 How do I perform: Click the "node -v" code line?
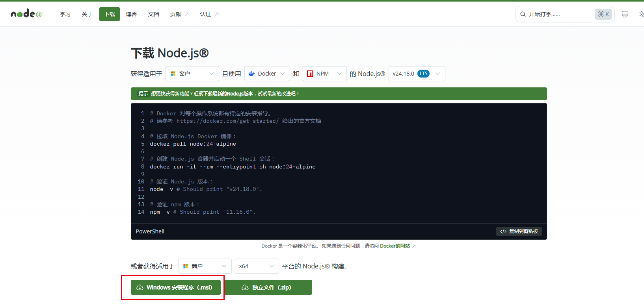click(206, 189)
